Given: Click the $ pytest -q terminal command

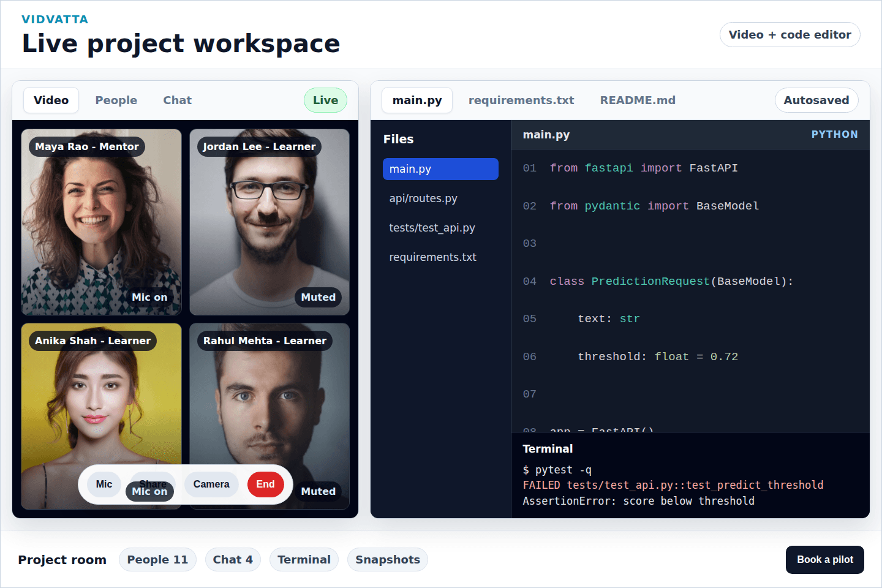Looking at the screenshot, I should pyautogui.click(x=557, y=470).
